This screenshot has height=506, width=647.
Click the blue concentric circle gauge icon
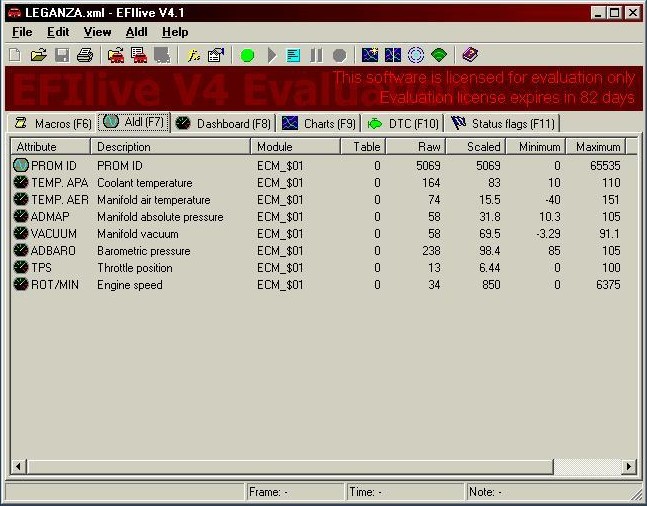(416, 55)
